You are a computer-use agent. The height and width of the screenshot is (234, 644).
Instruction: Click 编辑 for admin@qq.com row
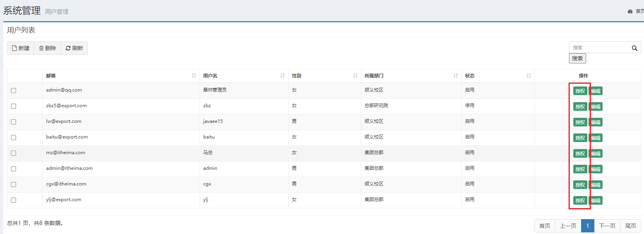596,91
